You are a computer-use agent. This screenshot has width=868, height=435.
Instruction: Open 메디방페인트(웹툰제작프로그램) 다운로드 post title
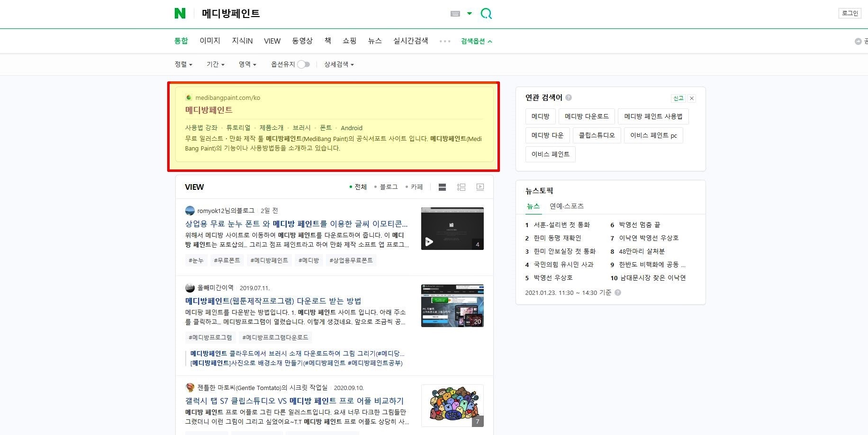tap(273, 301)
